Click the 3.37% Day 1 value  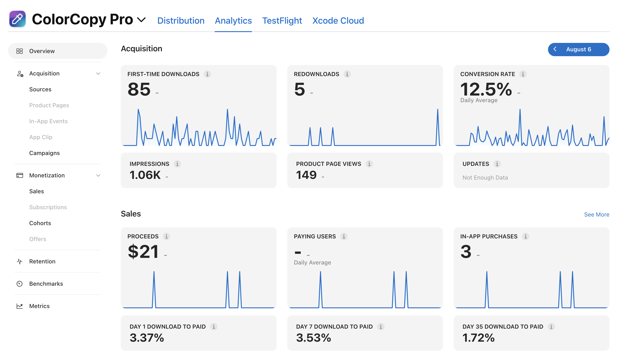click(147, 338)
